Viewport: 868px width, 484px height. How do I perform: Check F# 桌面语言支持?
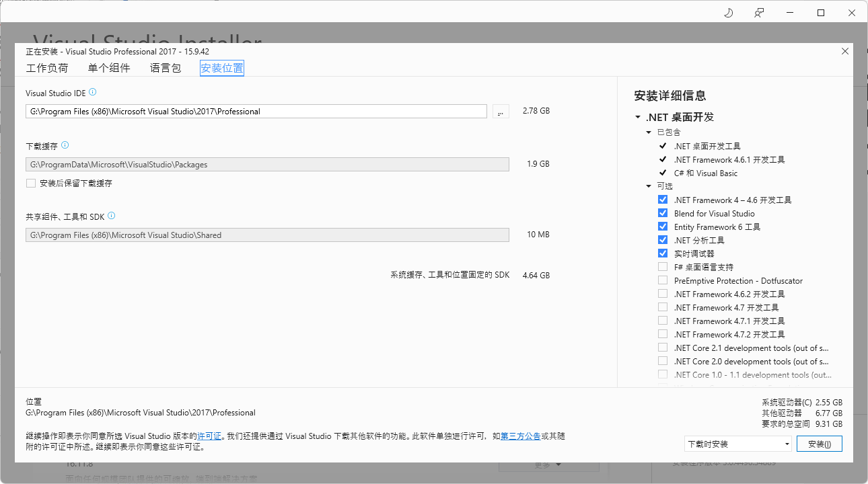[663, 267]
